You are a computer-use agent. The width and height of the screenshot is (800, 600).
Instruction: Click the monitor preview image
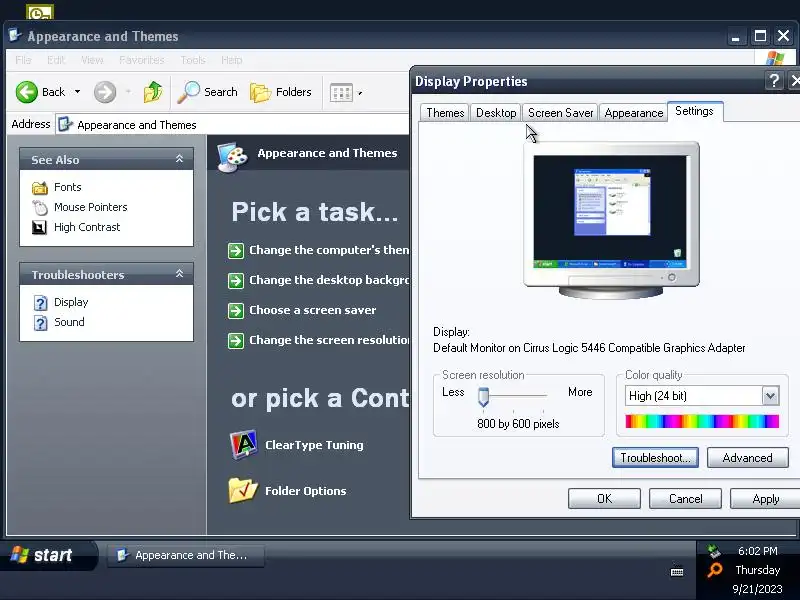coord(611,219)
